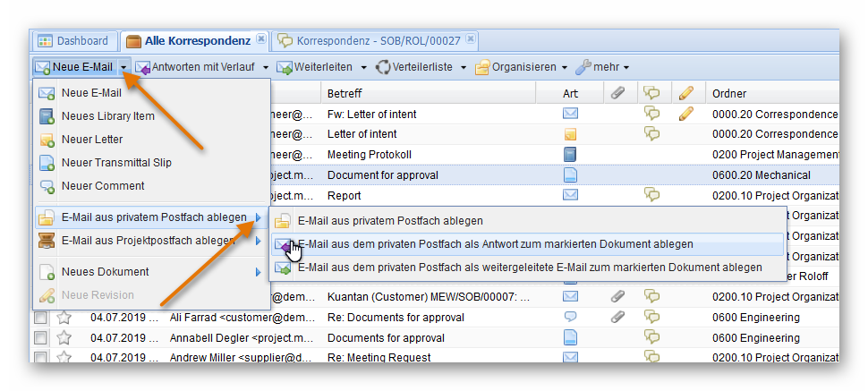This screenshot has width=868, height=391.
Task: Select E-Mail als weitergeleitete E-Mail ablegen option
Action: click(x=529, y=268)
